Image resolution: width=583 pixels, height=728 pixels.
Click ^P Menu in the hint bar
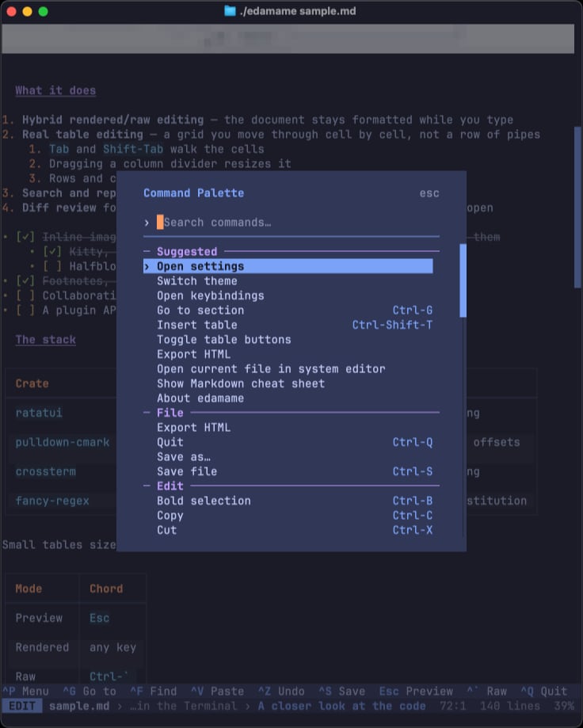tap(25, 692)
